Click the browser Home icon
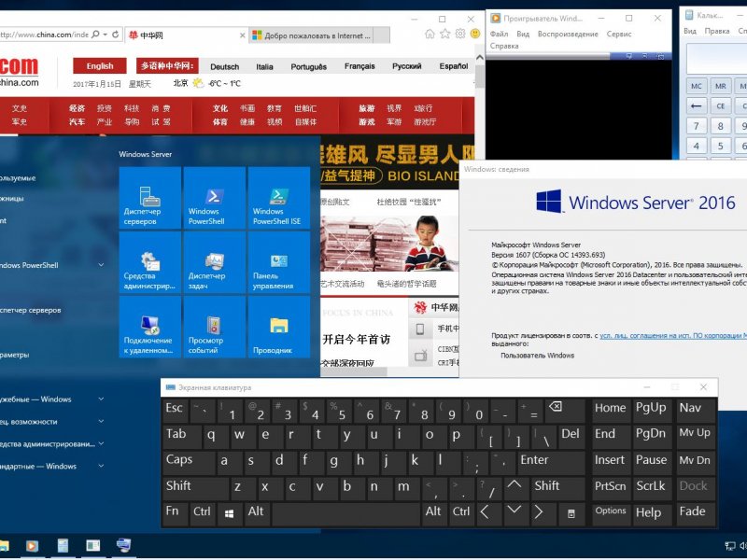 click(430, 34)
